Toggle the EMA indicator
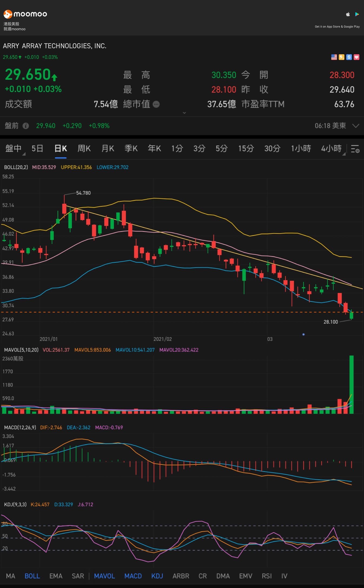The width and height of the screenshot is (364, 588). [x=56, y=576]
